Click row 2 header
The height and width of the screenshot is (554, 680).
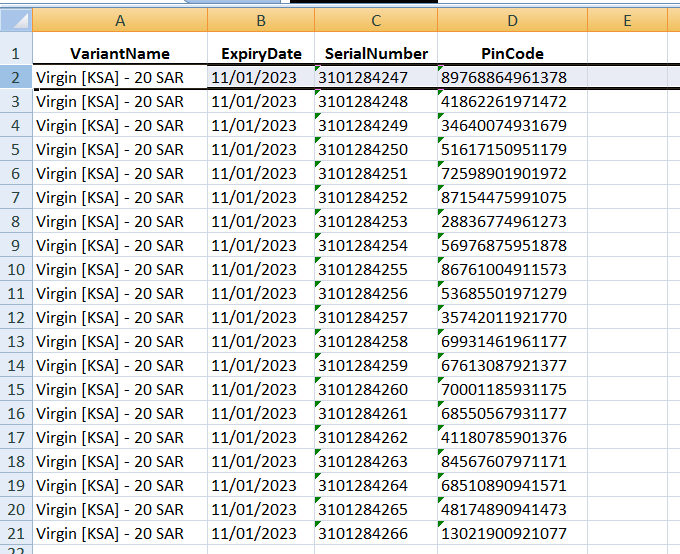click(x=16, y=77)
